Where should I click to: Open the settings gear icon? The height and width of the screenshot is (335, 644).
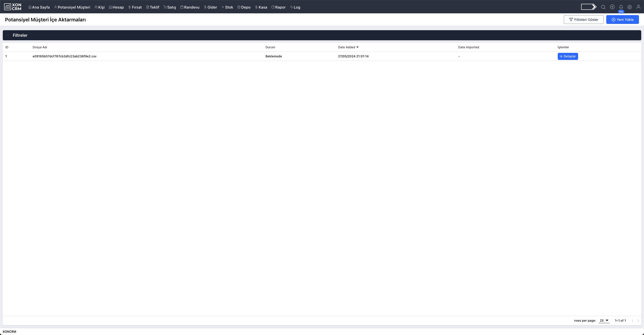630,7
